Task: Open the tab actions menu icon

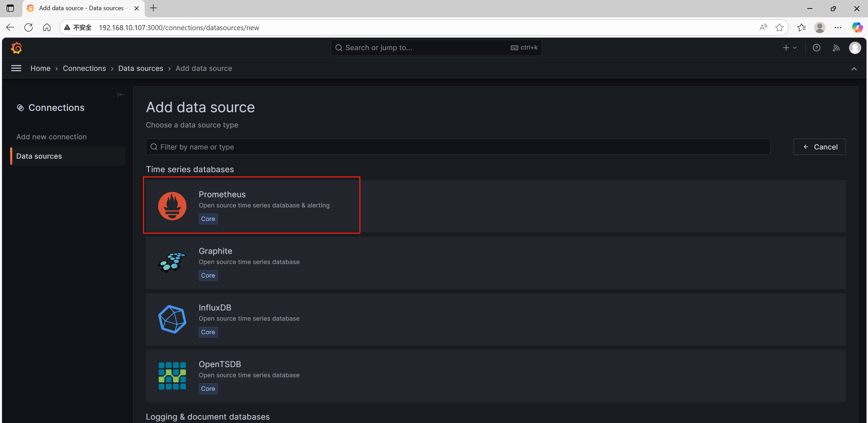Action: pyautogui.click(x=10, y=8)
